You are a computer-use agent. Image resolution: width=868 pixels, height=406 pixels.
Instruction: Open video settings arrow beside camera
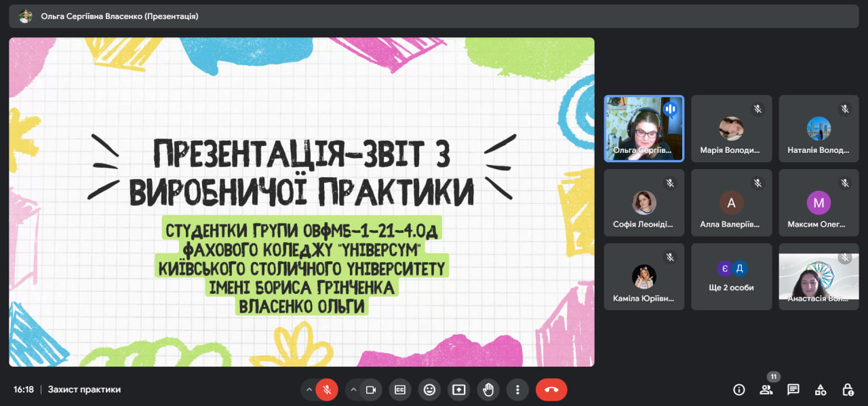(x=353, y=390)
